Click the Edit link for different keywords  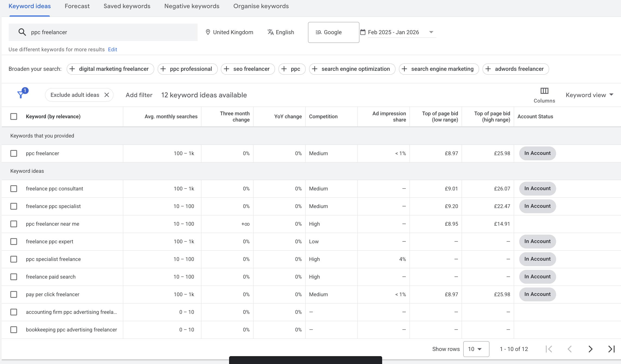[112, 49]
